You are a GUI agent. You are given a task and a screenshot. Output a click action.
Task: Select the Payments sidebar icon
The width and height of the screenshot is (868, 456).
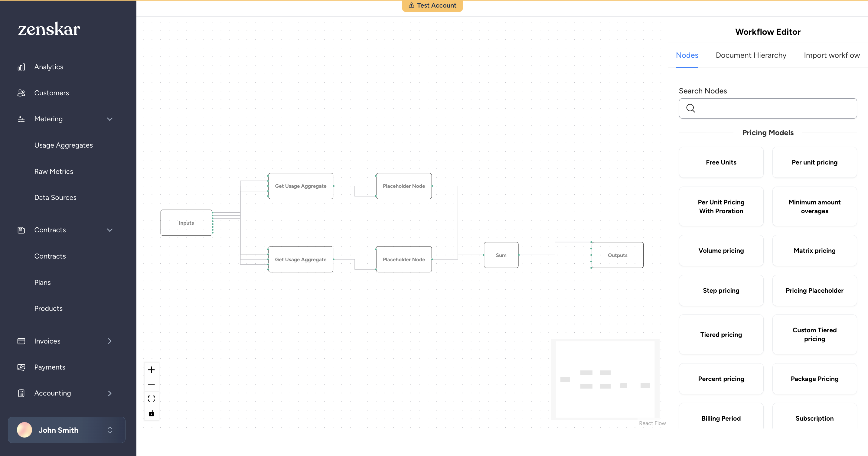click(x=21, y=367)
